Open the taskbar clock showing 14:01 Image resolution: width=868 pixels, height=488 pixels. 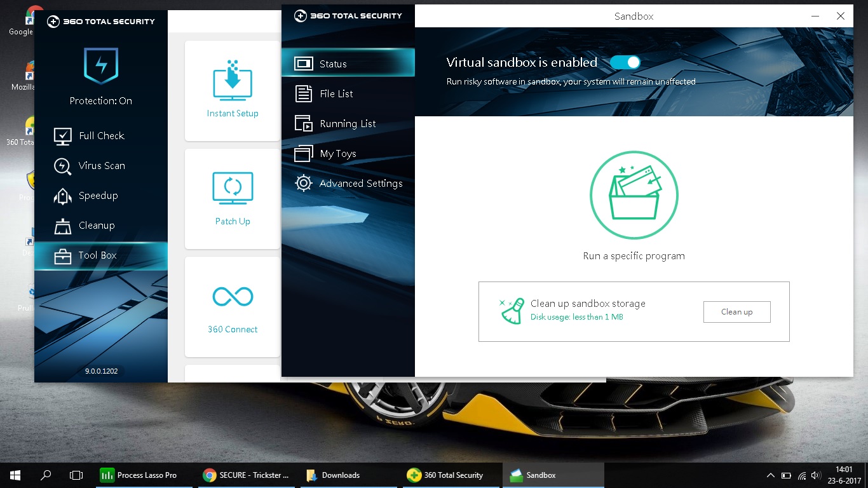[843, 475]
